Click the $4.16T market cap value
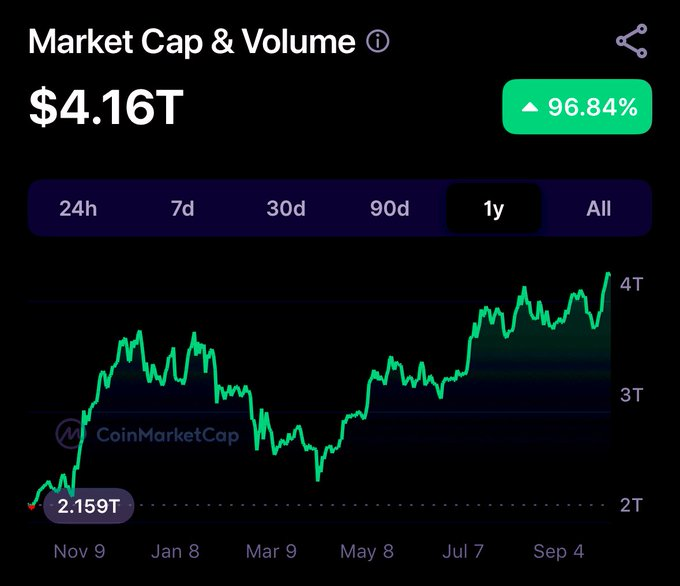 click(x=106, y=107)
